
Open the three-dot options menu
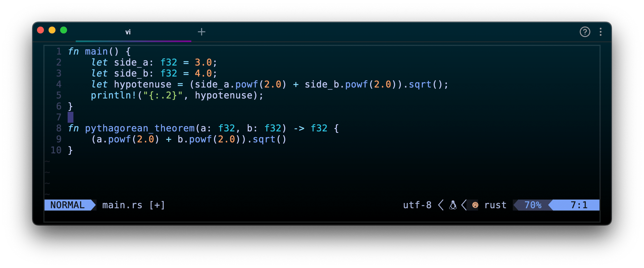click(601, 32)
